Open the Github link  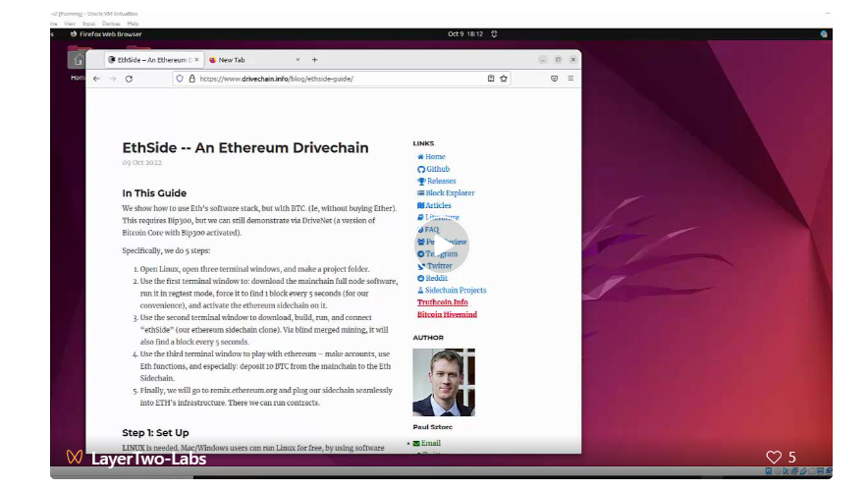(438, 169)
